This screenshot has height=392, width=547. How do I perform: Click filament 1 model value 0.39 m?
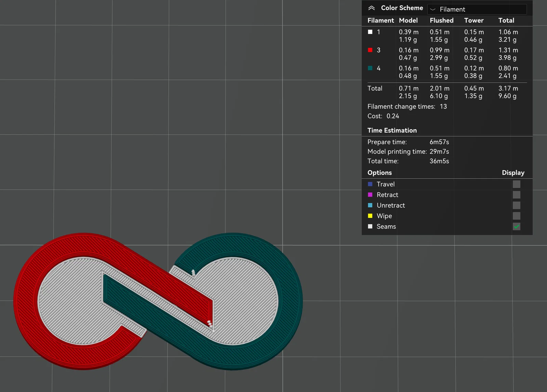409,32
